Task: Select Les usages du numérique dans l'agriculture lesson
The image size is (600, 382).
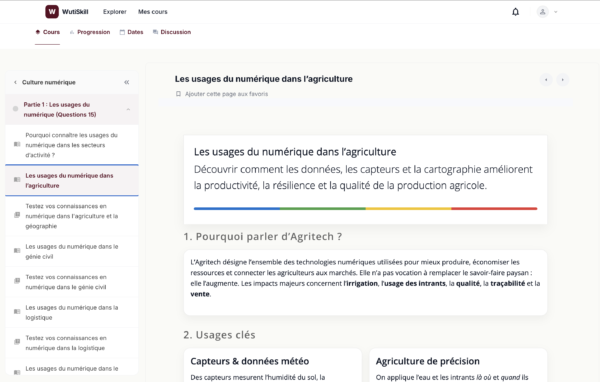Action: pos(72,180)
